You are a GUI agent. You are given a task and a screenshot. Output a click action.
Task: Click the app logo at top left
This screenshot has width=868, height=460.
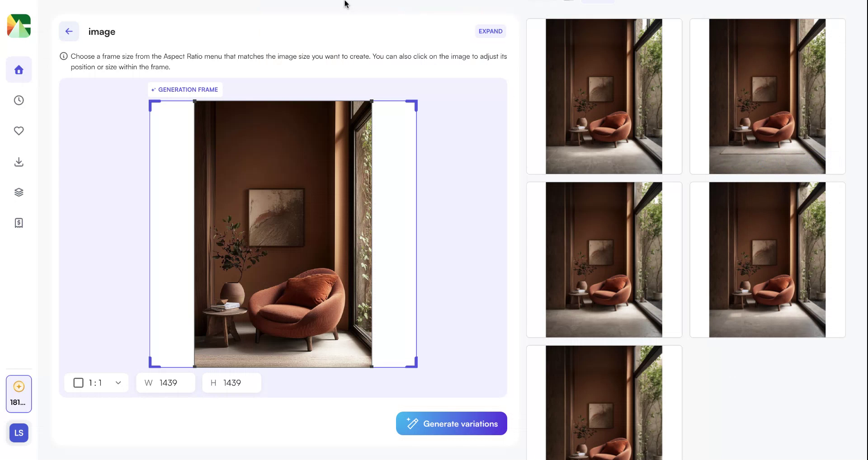pos(19,26)
